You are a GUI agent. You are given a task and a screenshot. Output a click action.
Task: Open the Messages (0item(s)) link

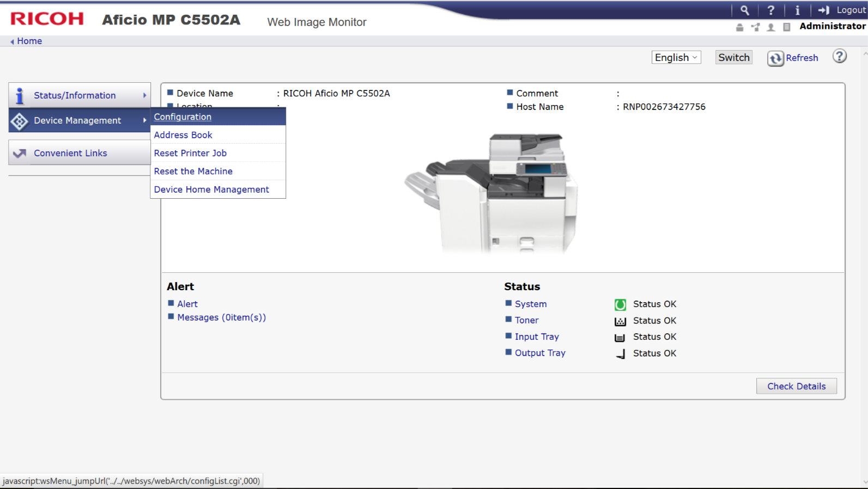point(221,317)
